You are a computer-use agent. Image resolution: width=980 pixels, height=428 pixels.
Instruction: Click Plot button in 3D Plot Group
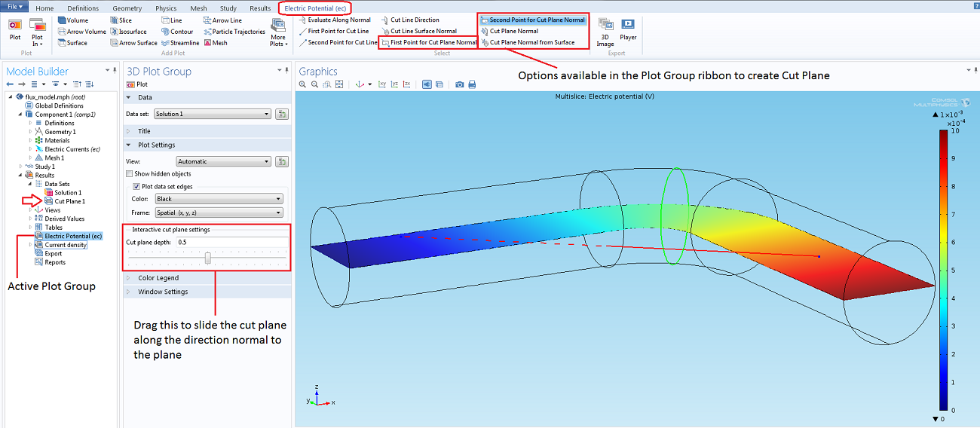point(136,84)
